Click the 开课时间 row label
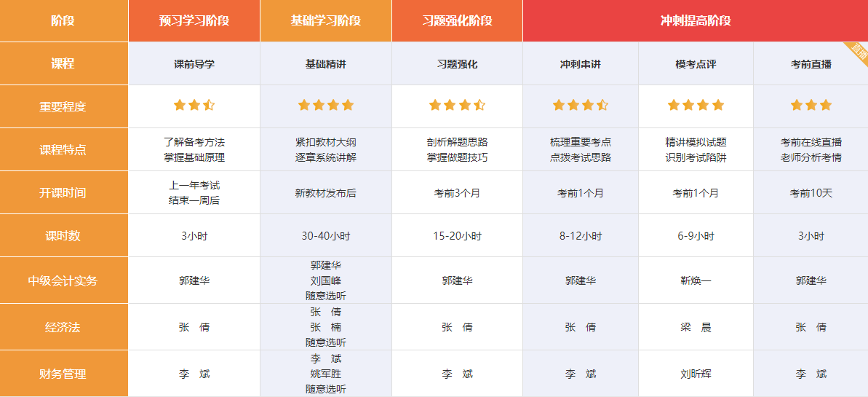 point(63,193)
